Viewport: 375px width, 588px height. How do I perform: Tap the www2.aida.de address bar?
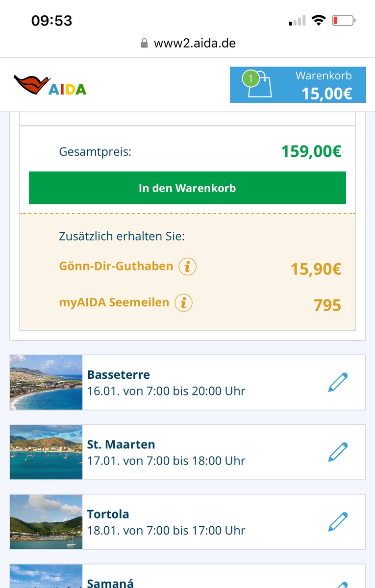195,43
